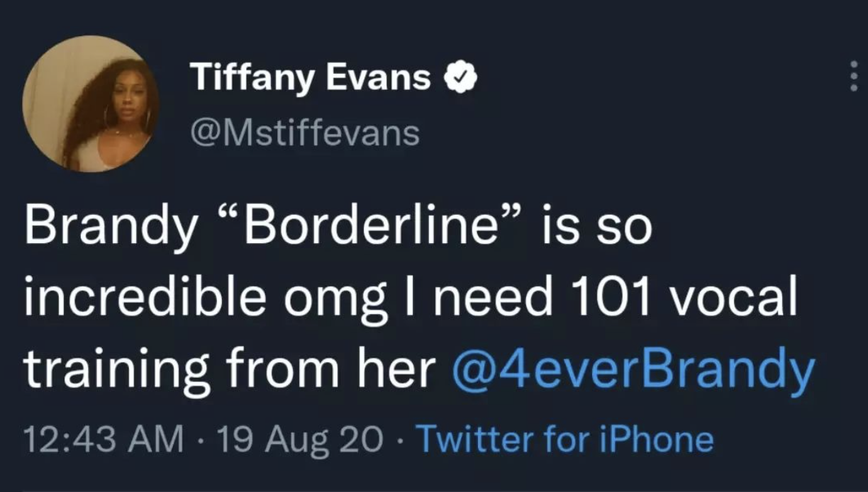868x492 pixels.
Task: Open the @Mstiffevans handle
Action: point(304,132)
